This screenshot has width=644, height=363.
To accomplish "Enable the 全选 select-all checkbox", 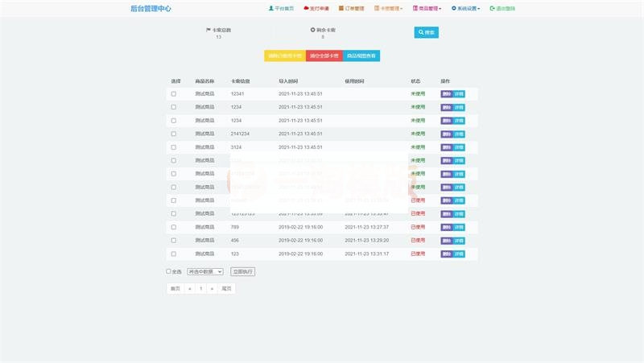I will point(168,271).
